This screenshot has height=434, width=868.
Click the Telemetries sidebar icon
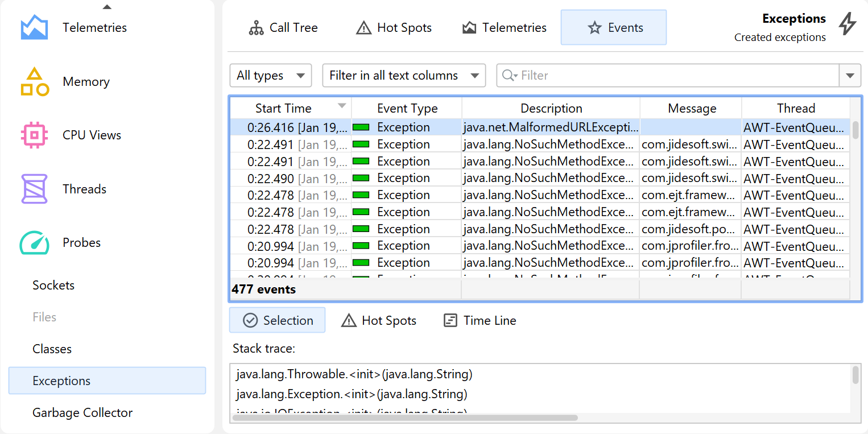[34, 27]
